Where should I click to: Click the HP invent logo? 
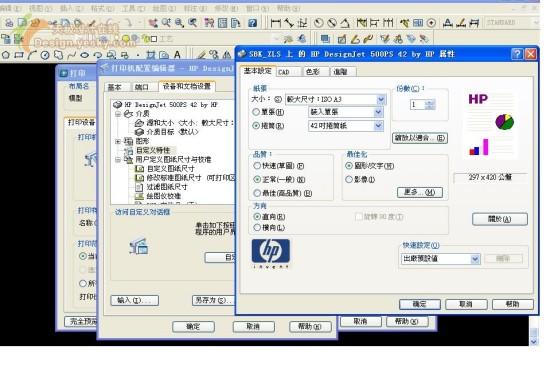click(270, 254)
